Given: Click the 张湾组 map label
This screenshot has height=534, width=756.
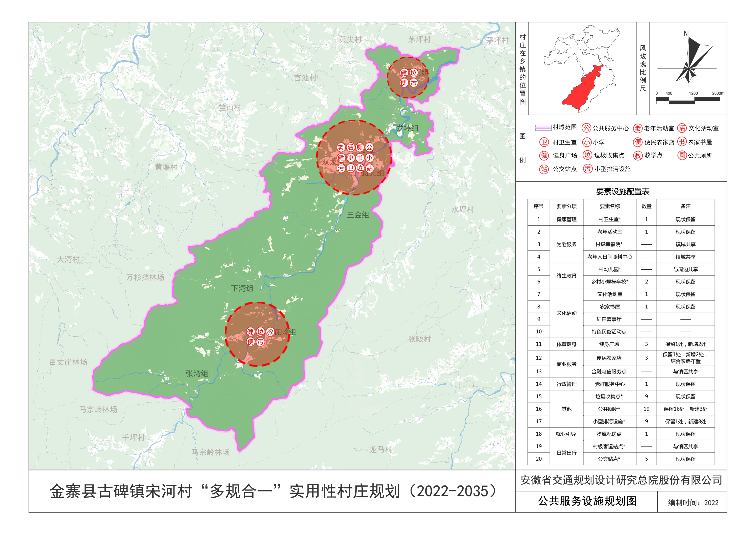Looking at the screenshot, I should click(197, 373).
